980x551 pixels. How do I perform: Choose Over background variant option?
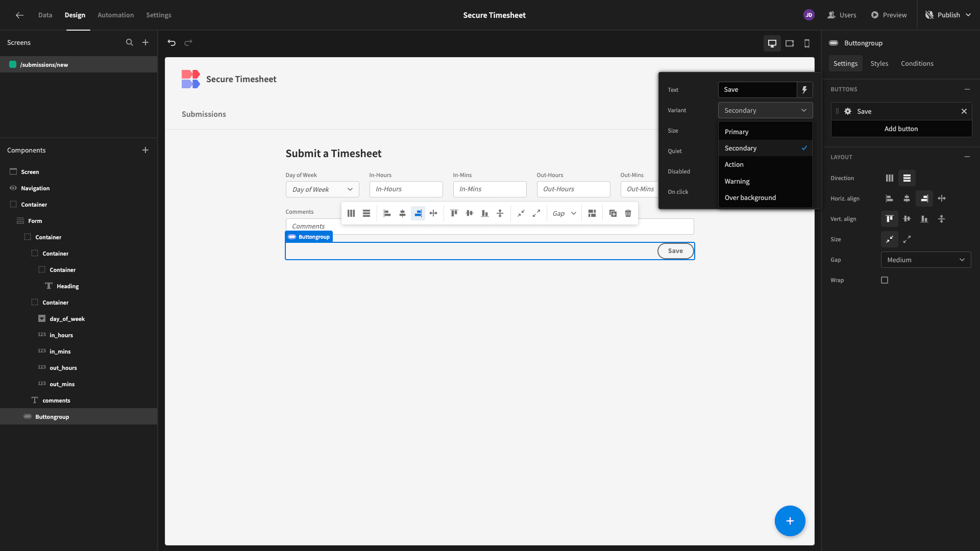click(x=765, y=197)
